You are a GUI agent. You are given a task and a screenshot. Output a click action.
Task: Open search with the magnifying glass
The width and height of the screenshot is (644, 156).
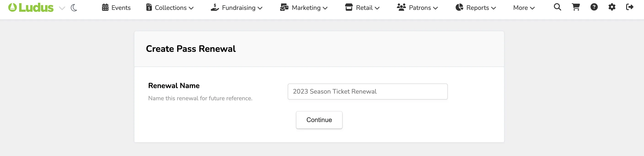click(558, 7)
